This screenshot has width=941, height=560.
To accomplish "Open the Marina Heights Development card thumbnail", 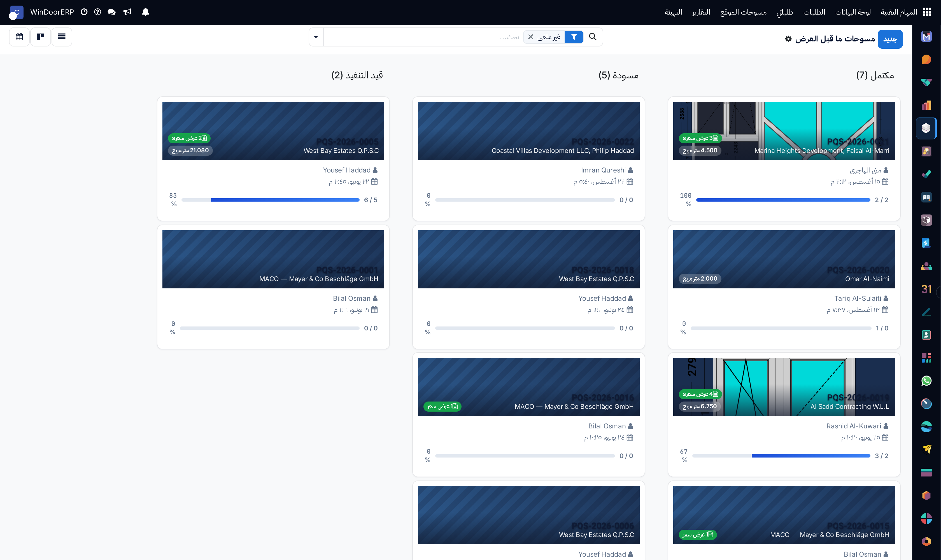I will click(x=784, y=131).
